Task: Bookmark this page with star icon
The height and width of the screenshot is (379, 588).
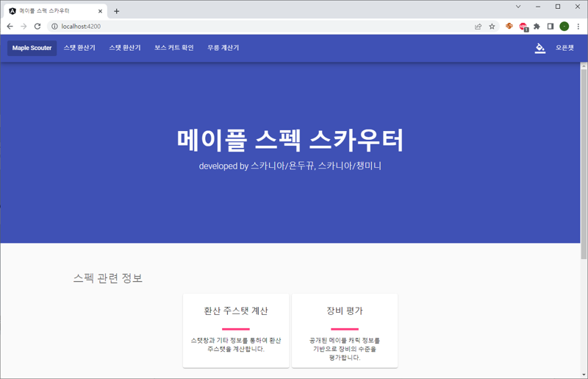Action: click(x=492, y=26)
